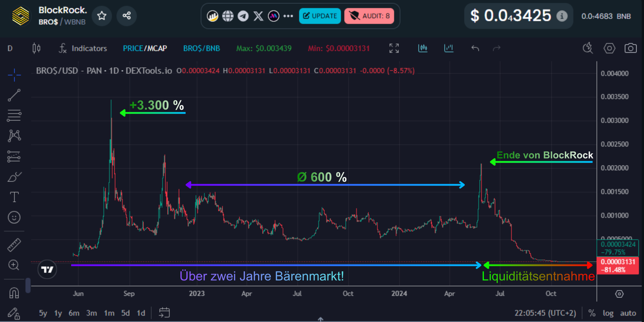The image size is (644, 322).
Task: Select the trend line drawing tool
Action: pos(14,95)
